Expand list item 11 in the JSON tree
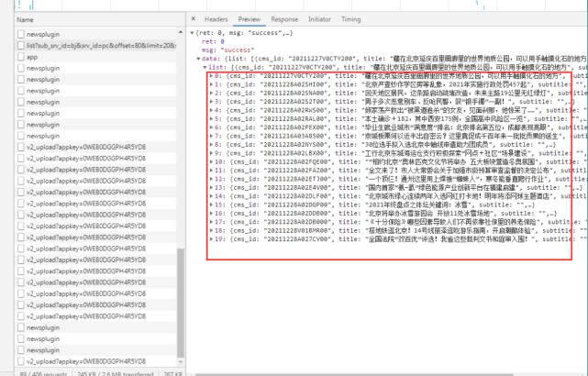 point(212,171)
